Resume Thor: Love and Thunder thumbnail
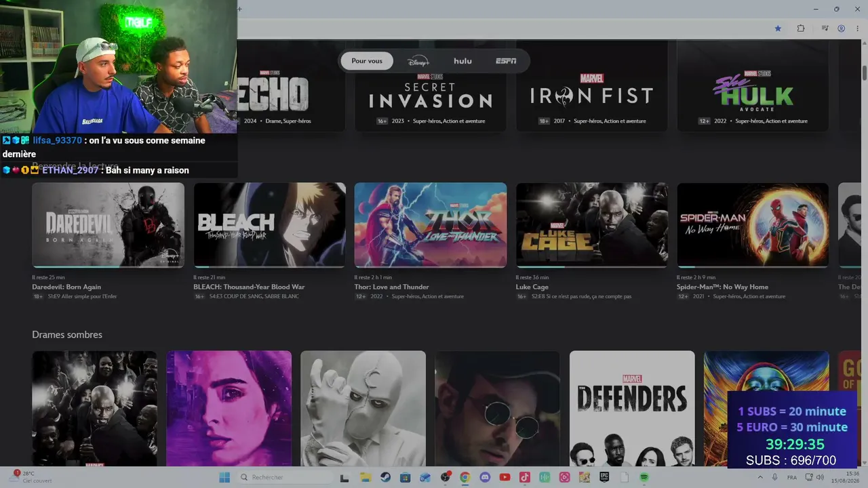 pyautogui.click(x=431, y=225)
